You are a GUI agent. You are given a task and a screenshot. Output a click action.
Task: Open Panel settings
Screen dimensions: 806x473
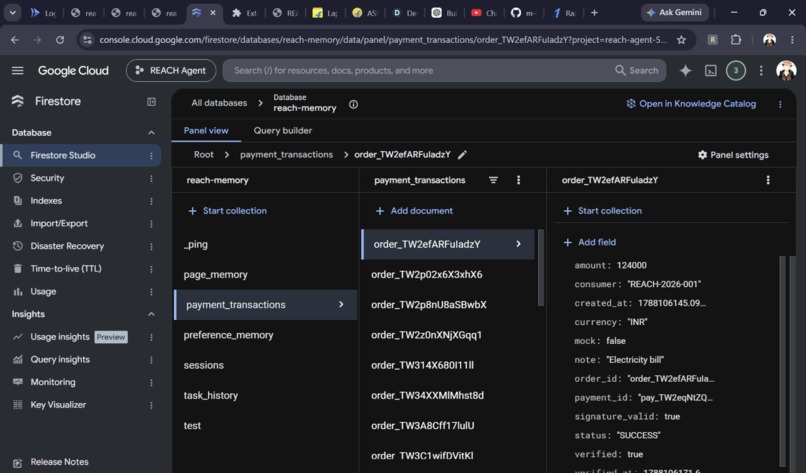pyautogui.click(x=732, y=155)
